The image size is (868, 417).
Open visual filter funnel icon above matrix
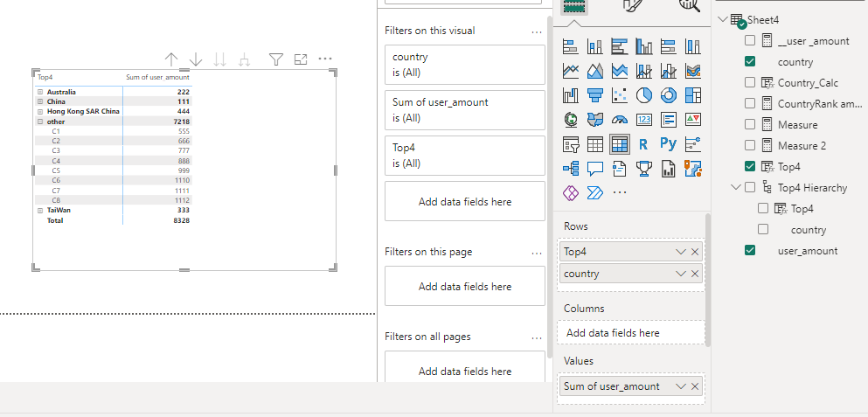click(276, 59)
